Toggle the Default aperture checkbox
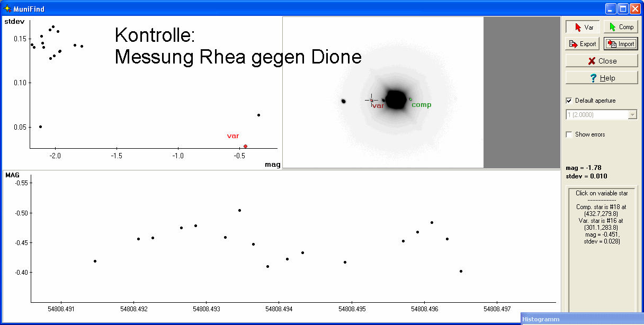The height and width of the screenshot is (325, 644). pos(569,101)
